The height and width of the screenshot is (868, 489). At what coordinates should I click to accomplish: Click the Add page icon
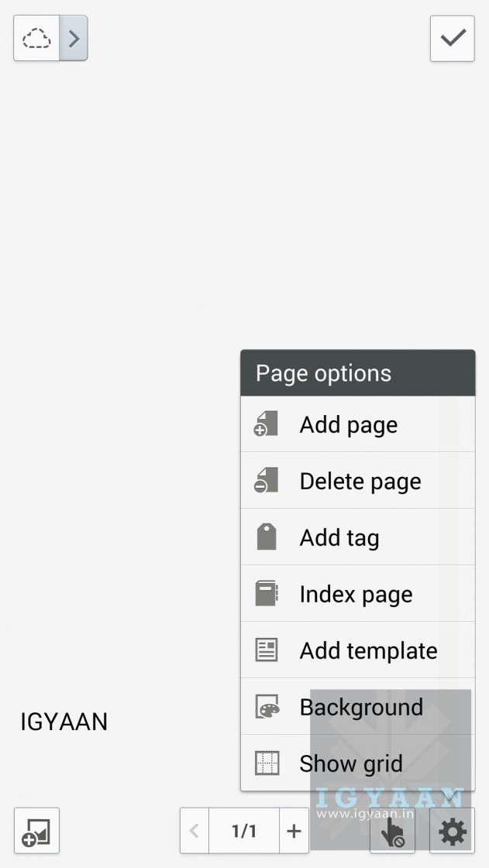pos(266,424)
